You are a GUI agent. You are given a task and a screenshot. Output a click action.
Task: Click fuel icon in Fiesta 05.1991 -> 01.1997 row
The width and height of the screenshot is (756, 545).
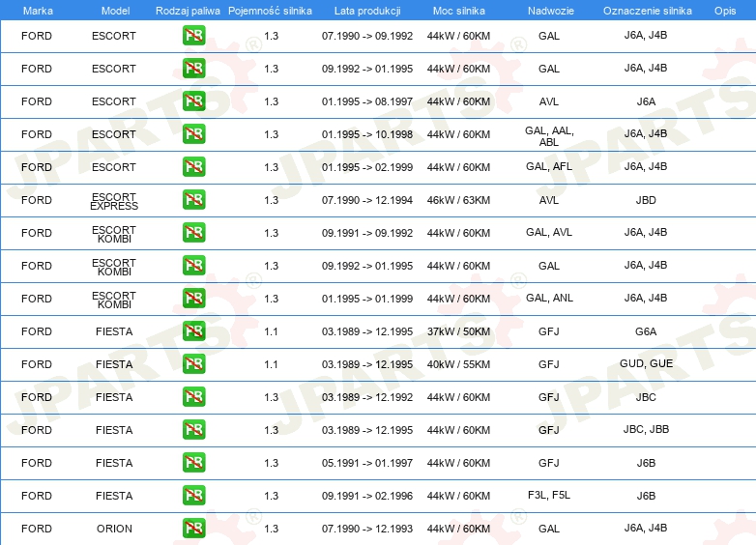(193, 462)
